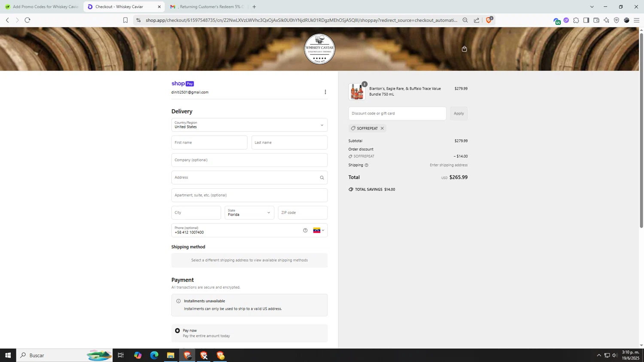Screen dimensions: 644x362
Task: Toggle the browser sidebar icon
Action: coord(586,20)
